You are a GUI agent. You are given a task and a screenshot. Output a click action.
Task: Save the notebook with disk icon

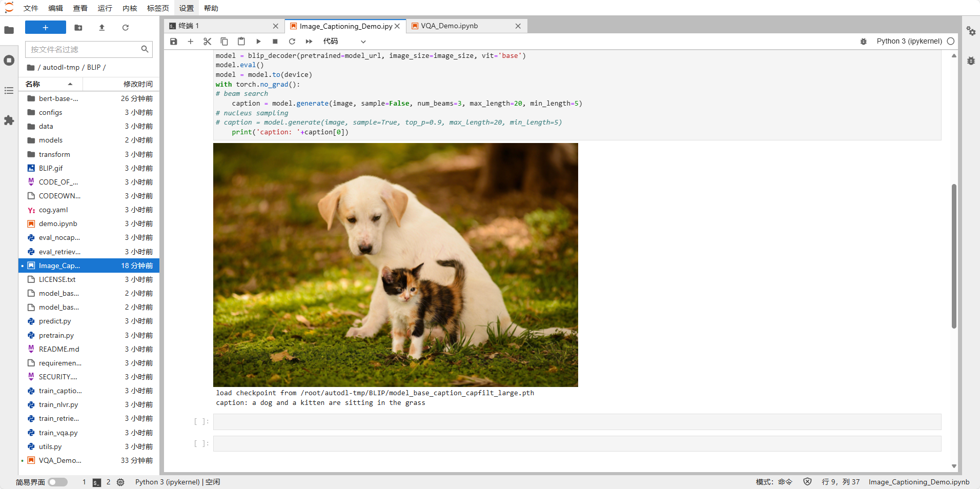[x=174, y=42]
